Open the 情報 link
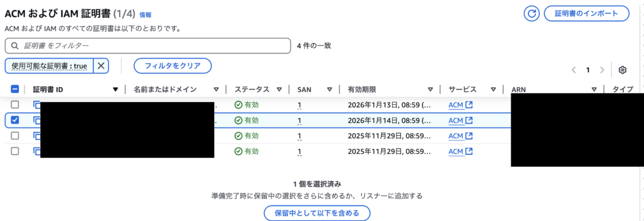 tap(145, 14)
